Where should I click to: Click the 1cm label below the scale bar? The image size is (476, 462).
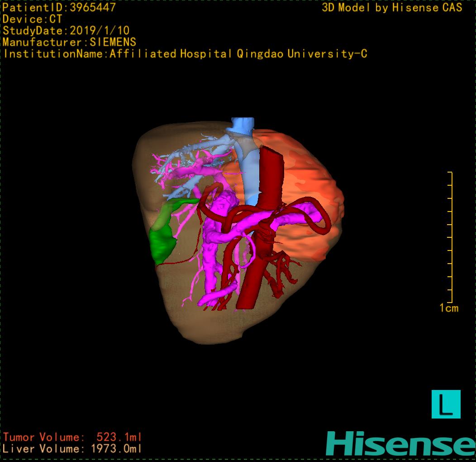coord(449,308)
